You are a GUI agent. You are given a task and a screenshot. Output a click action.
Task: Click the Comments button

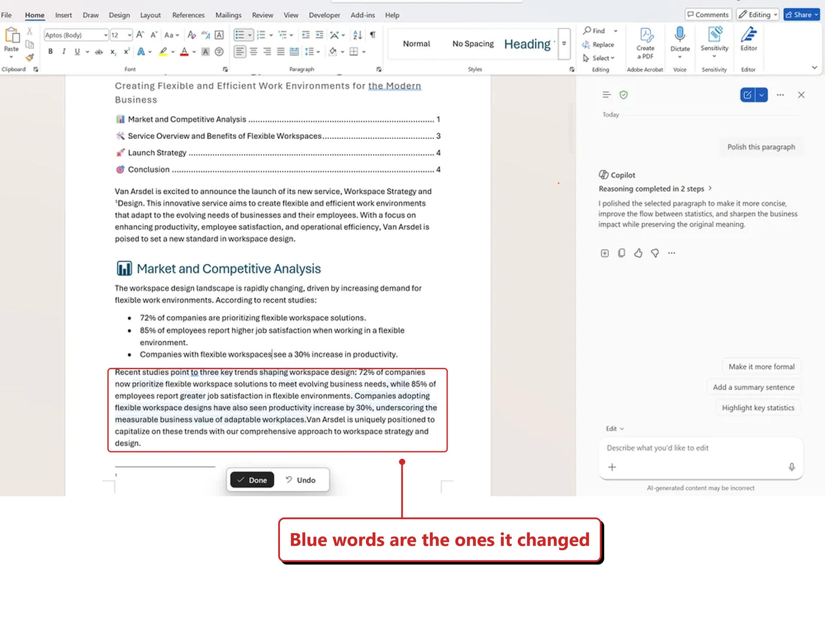click(708, 15)
